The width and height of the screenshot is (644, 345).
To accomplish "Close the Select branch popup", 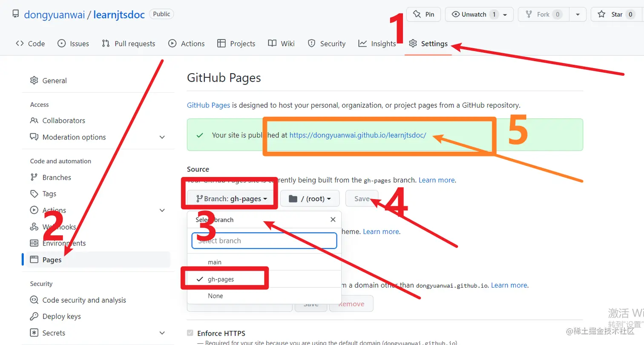I will pyautogui.click(x=333, y=220).
